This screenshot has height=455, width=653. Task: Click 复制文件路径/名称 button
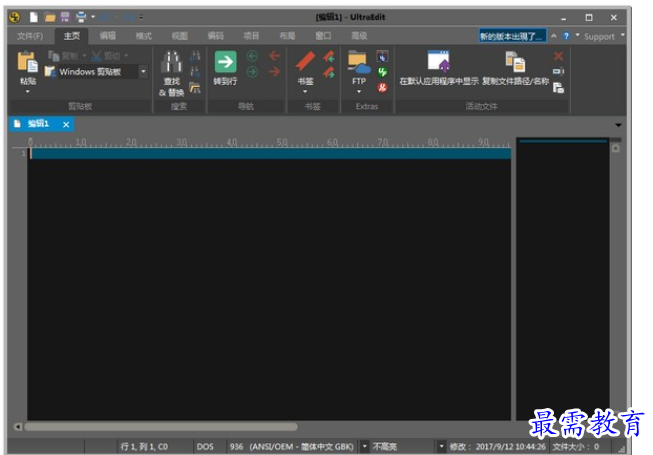pos(516,68)
